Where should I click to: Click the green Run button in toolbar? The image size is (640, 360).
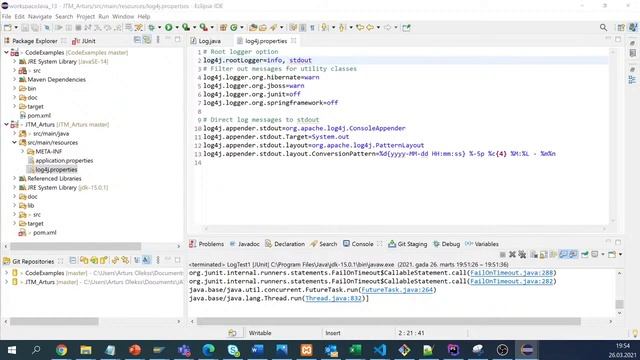pos(169,27)
